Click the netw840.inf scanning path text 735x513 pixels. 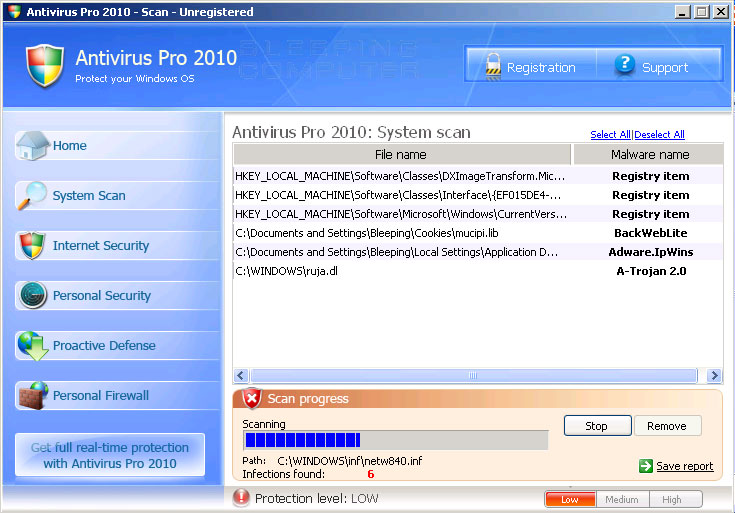click(x=350, y=461)
